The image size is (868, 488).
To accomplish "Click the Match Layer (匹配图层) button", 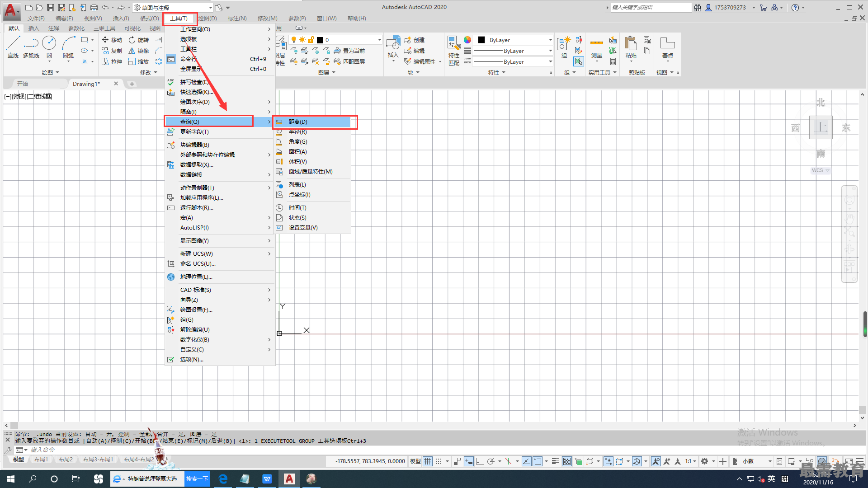I will pos(349,61).
